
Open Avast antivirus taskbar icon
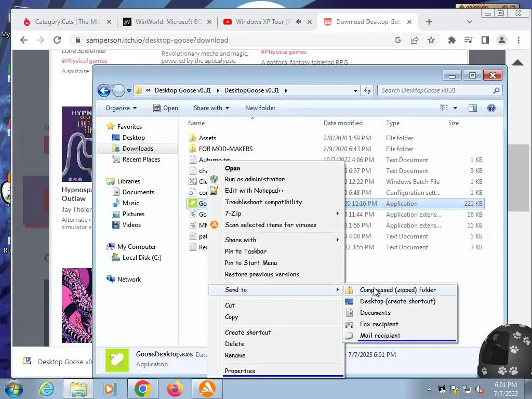point(207,389)
